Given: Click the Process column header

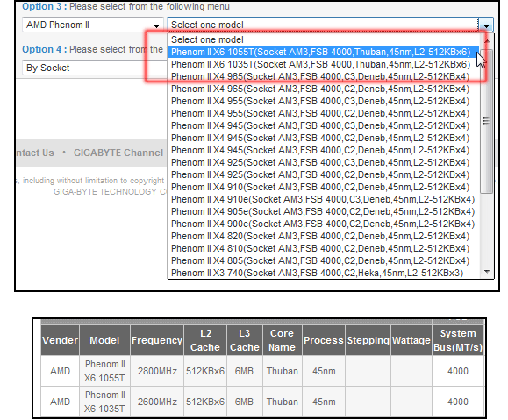Looking at the screenshot, I should [x=324, y=340].
